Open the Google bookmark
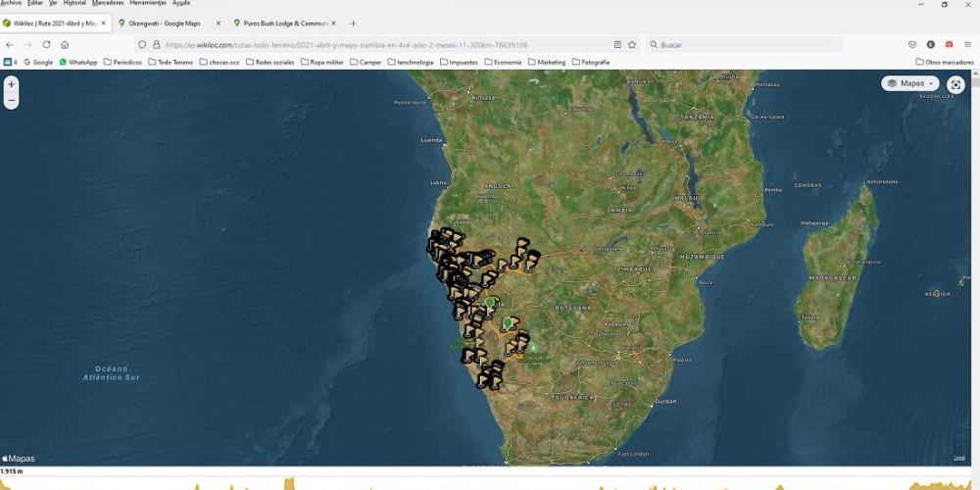 38,62
